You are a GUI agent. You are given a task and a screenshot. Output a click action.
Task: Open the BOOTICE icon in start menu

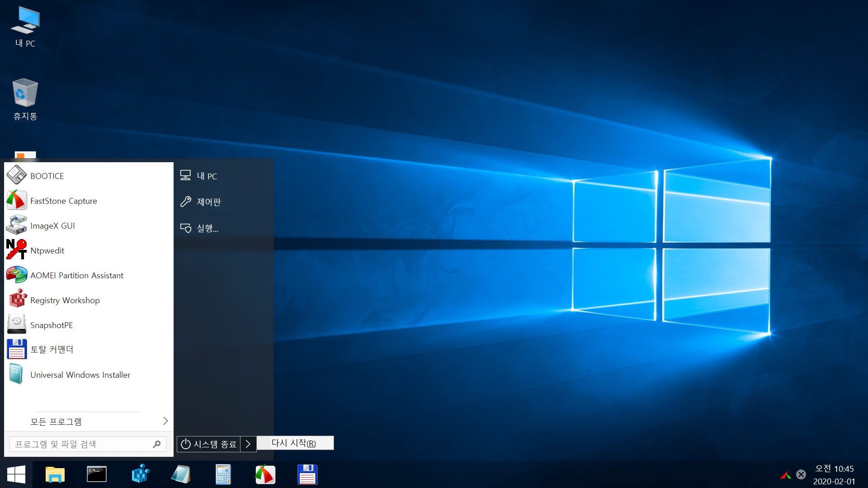[17, 175]
